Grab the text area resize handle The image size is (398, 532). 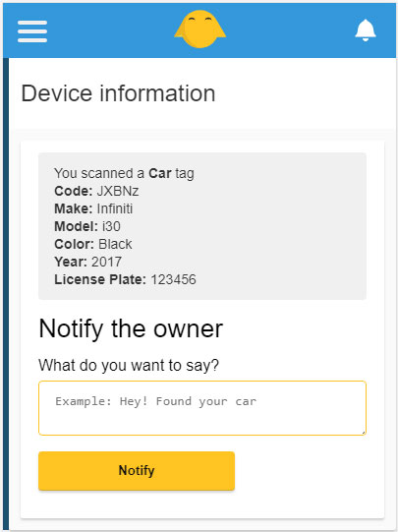point(364,433)
